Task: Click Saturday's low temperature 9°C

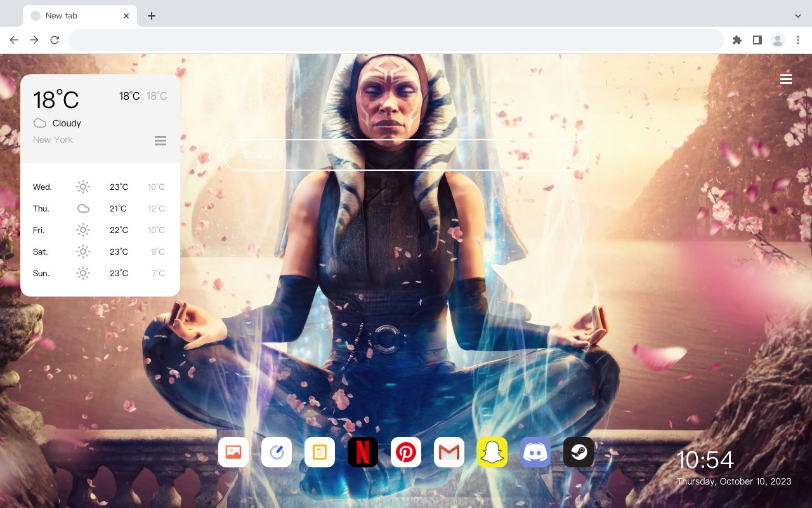Action: click(x=158, y=251)
